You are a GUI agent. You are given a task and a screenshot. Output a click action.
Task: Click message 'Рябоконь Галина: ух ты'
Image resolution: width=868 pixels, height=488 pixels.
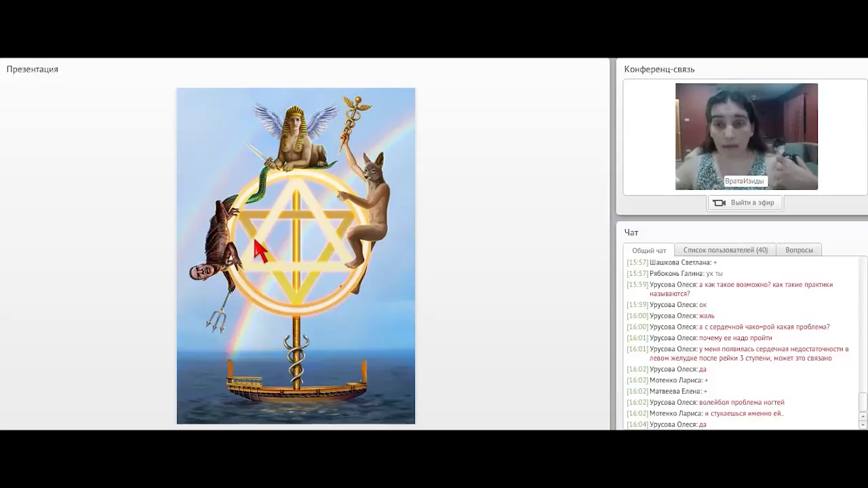coord(675,273)
